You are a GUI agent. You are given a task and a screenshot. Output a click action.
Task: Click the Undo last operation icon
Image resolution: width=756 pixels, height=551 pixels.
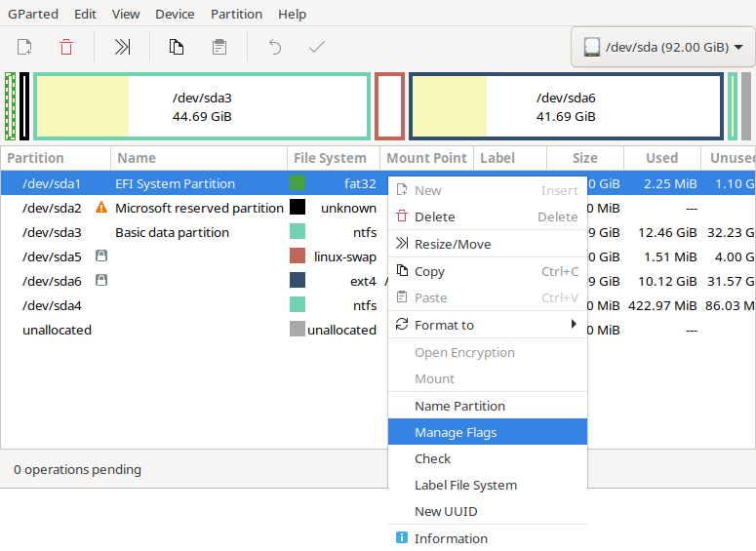pyautogui.click(x=275, y=47)
